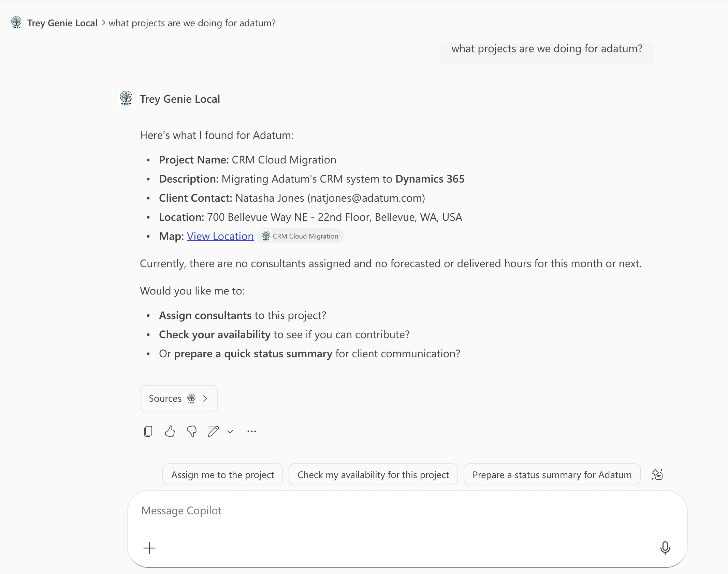Image resolution: width=728 pixels, height=574 pixels.
Task: Open the CRM Cloud Migration entity chip
Action: point(300,236)
